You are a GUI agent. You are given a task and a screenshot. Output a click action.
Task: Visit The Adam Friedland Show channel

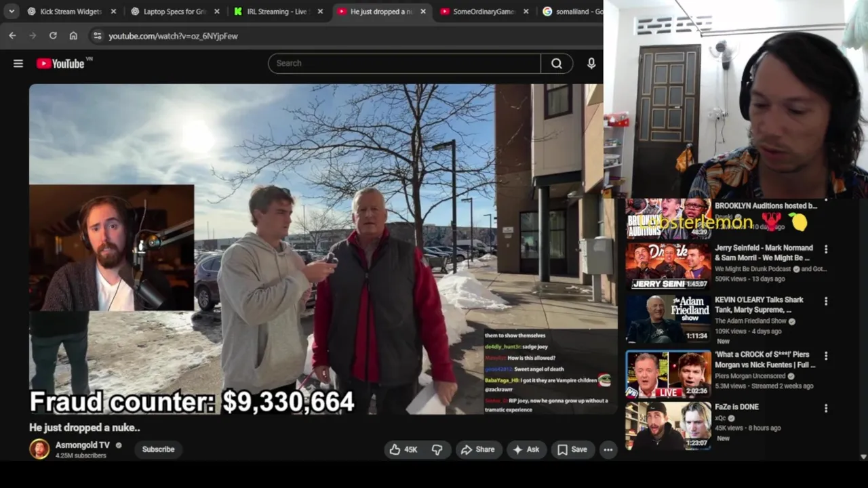coord(751,321)
